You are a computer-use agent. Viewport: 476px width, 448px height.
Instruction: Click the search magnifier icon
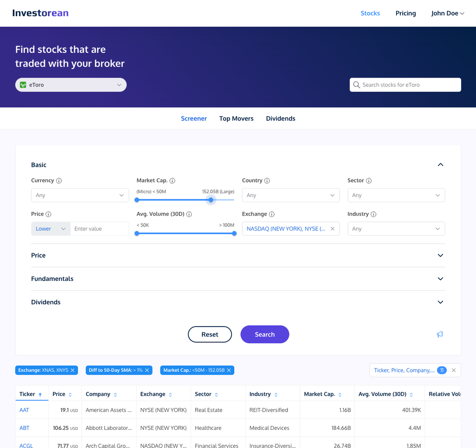click(357, 85)
